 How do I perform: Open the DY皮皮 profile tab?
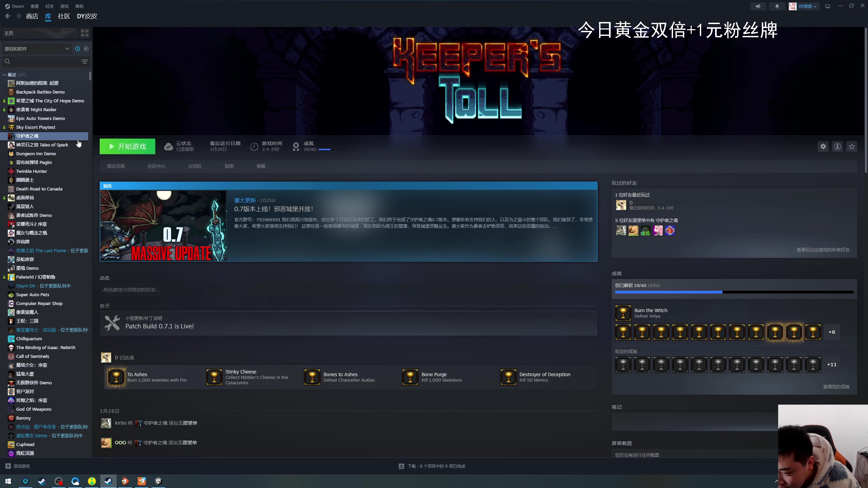87,16
